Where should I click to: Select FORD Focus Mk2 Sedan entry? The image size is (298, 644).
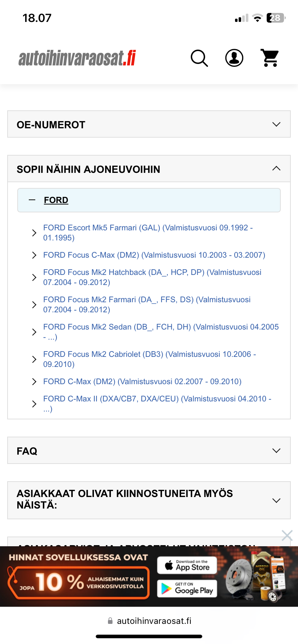tap(161, 332)
